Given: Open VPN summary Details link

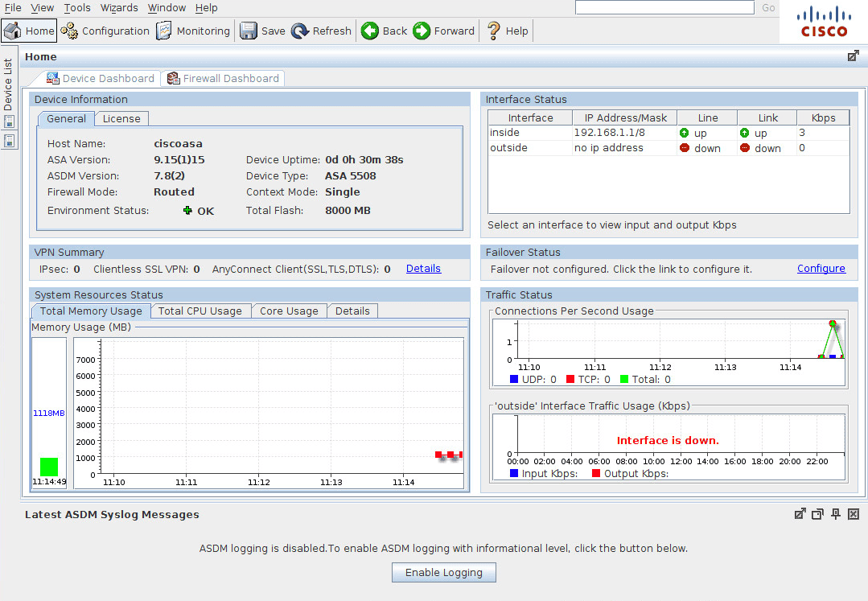Looking at the screenshot, I should [423, 268].
